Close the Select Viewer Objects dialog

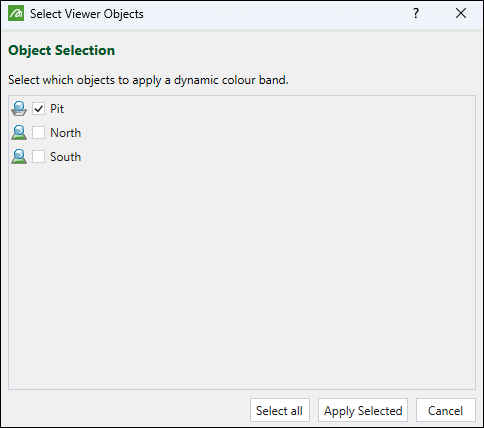(461, 13)
